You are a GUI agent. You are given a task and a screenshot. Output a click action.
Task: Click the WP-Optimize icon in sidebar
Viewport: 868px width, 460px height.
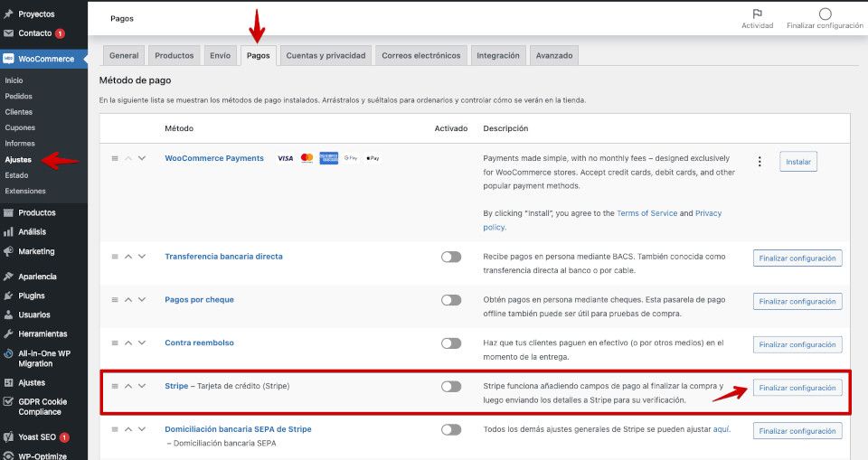(x=8, y=456)
